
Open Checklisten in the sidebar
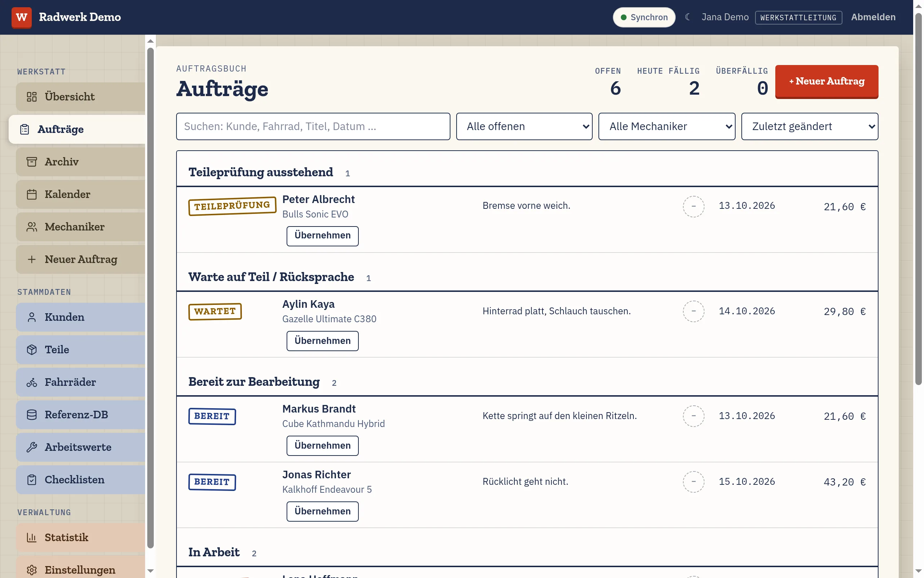click(x=80, y=479)
